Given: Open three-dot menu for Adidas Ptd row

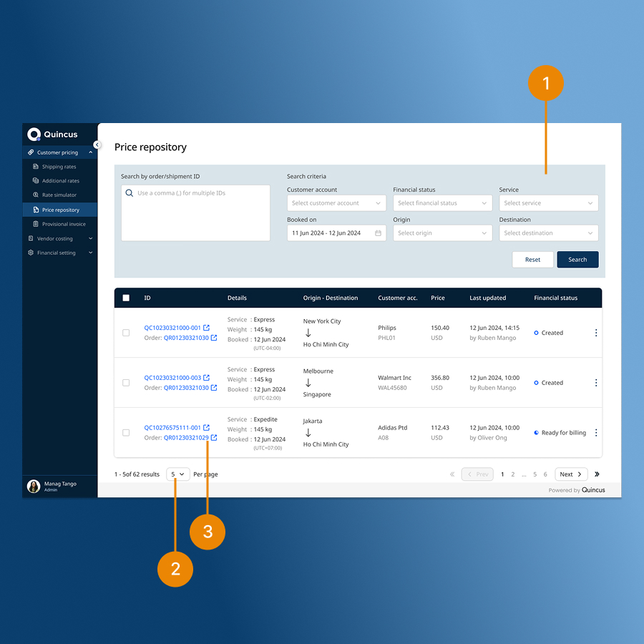Looking at the screenshot, I should pyautogui.click(x=595, y=433).
